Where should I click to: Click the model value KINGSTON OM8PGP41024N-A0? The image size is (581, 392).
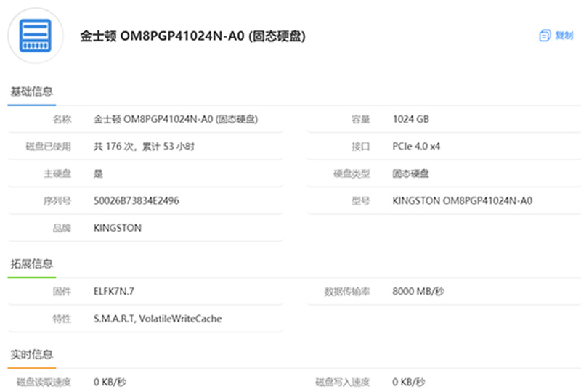(463, 201)
